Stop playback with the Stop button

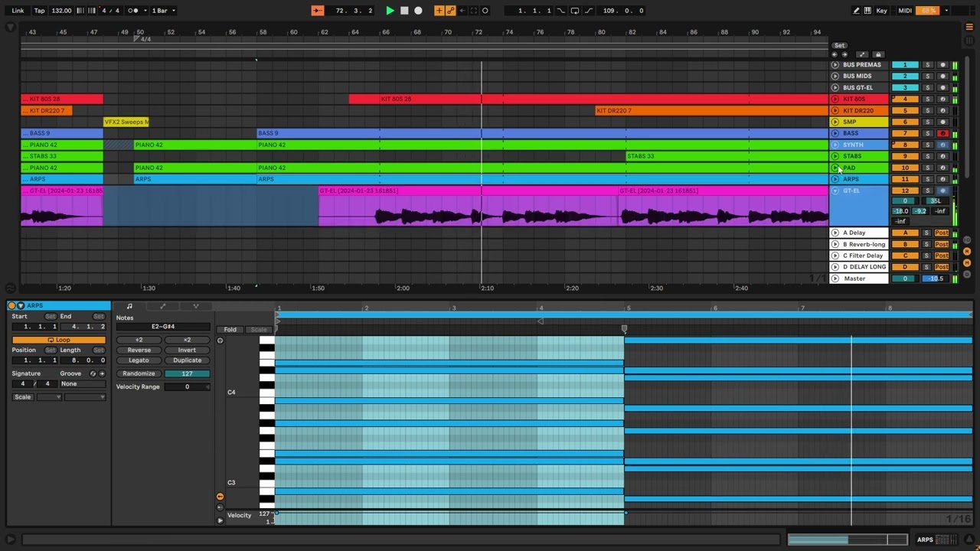pyautogui.click(x=404, y=11)
